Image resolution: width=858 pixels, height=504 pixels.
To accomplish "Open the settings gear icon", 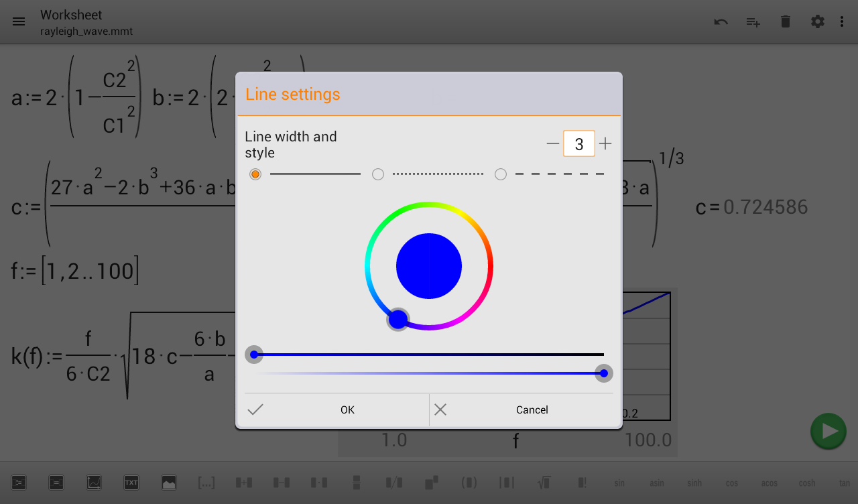I will coord(818,21).
